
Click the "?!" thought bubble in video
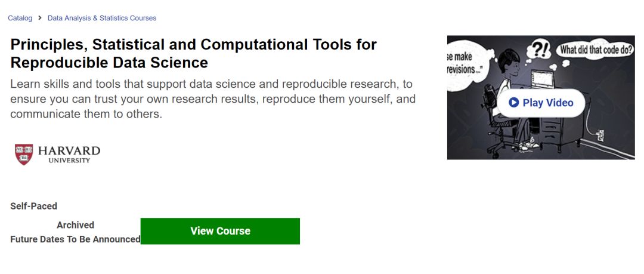point(538,50)
